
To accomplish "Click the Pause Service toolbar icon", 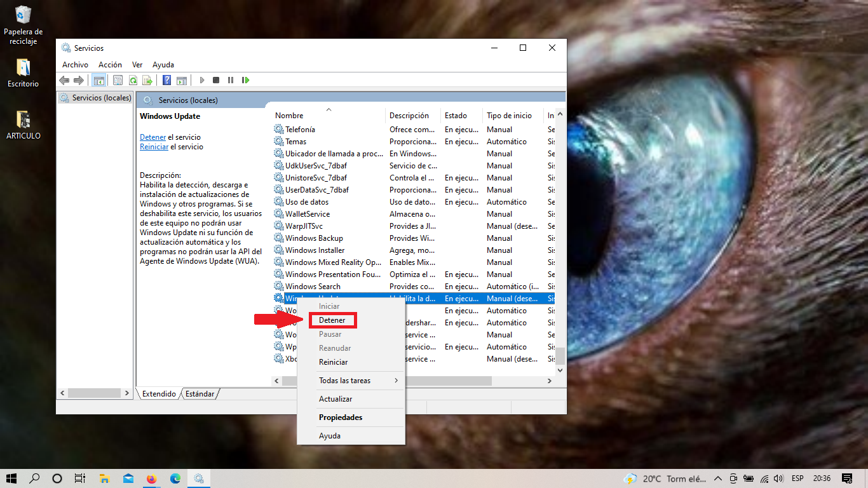I will pyautogui.click(x=230, y=80).
